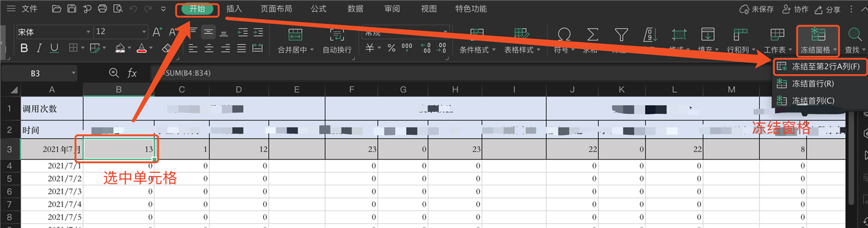Toggle vertical middle alignment
The image size is (868, 228).
coord(208,32)
